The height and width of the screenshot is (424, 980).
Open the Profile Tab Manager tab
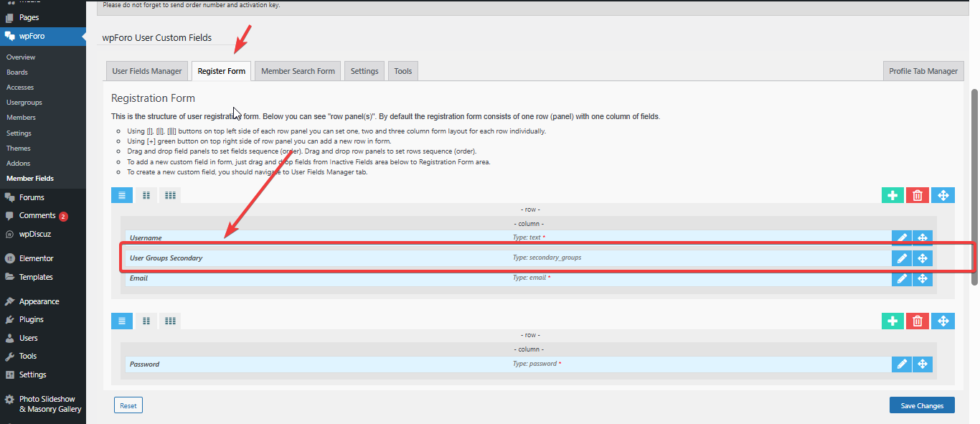point(923,71)
